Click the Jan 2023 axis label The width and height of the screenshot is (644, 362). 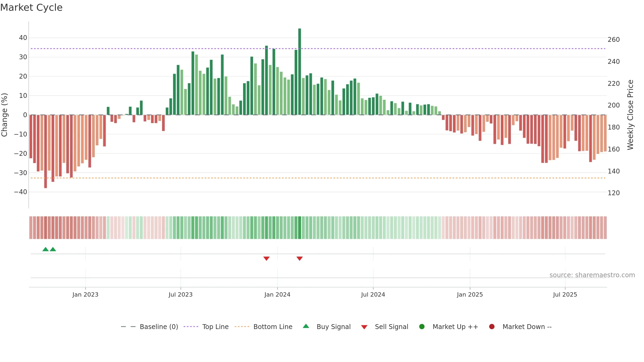tap(85, 294)
